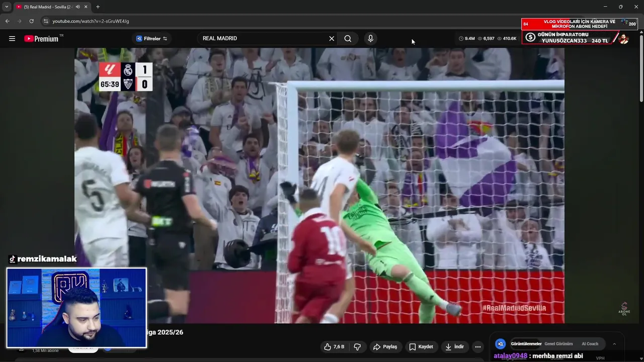
Task: Mute tab via the speaker icon
Action: [x=77, y=7]
